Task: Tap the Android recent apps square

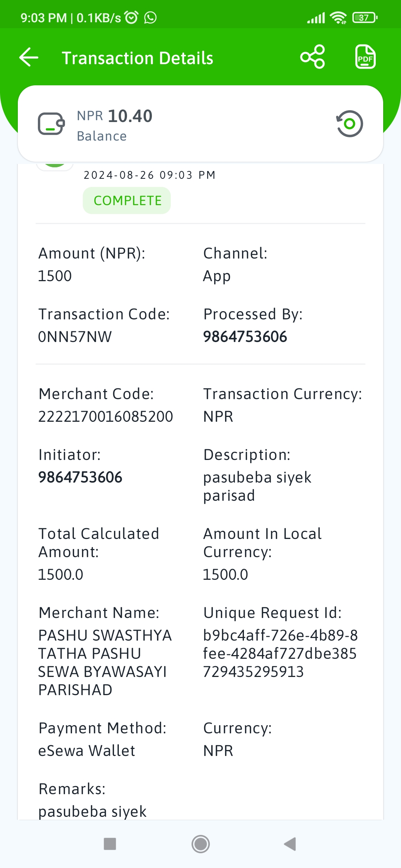Action: click(110, 844)
